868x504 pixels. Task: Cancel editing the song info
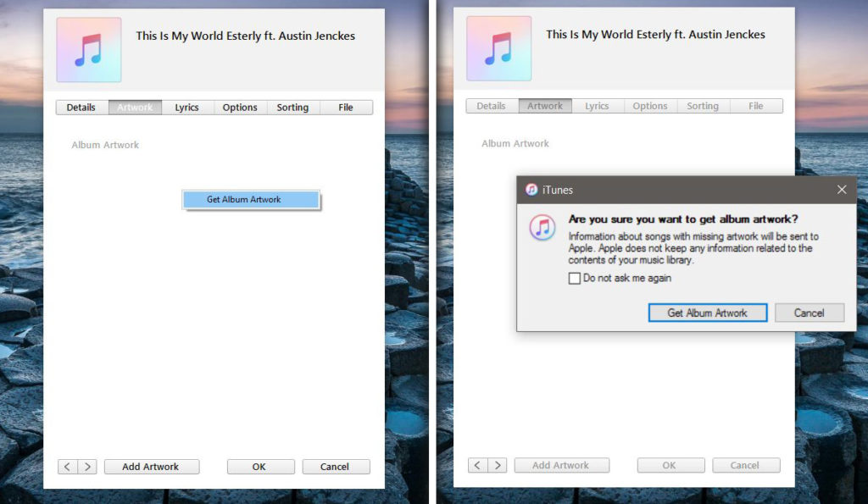pos(336,466)
